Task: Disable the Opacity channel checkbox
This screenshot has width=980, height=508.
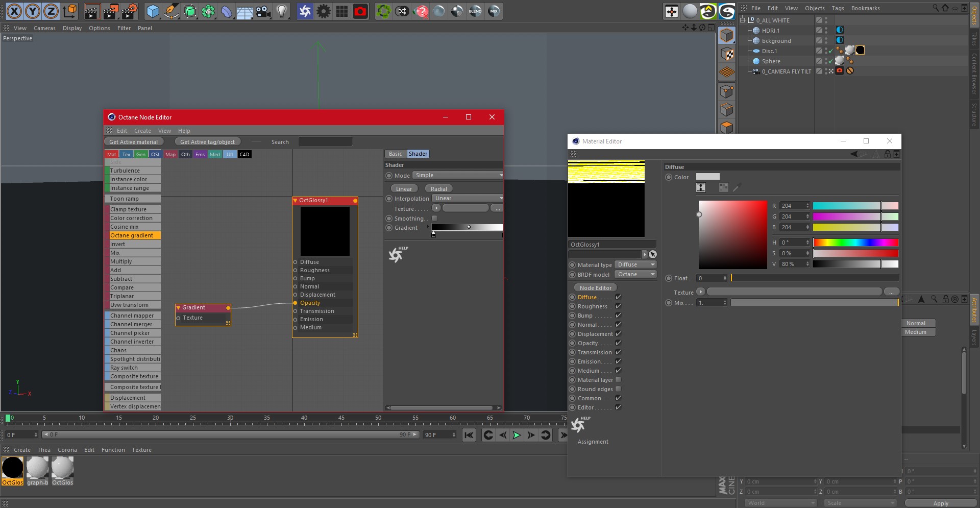Action: 618,343
